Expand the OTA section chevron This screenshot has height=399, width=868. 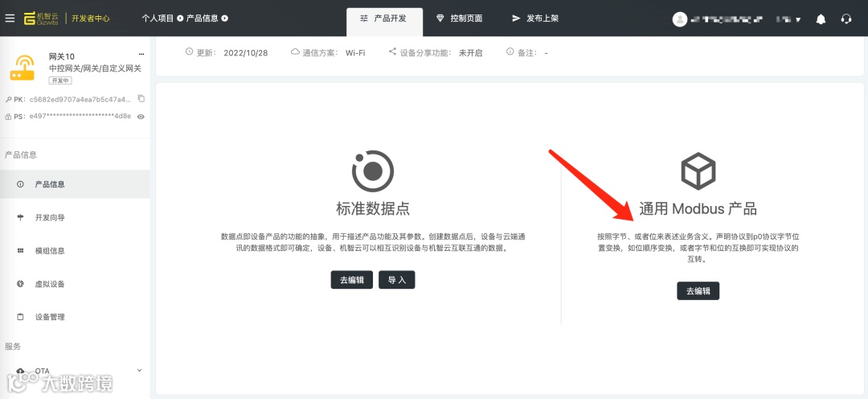[140, 370]
